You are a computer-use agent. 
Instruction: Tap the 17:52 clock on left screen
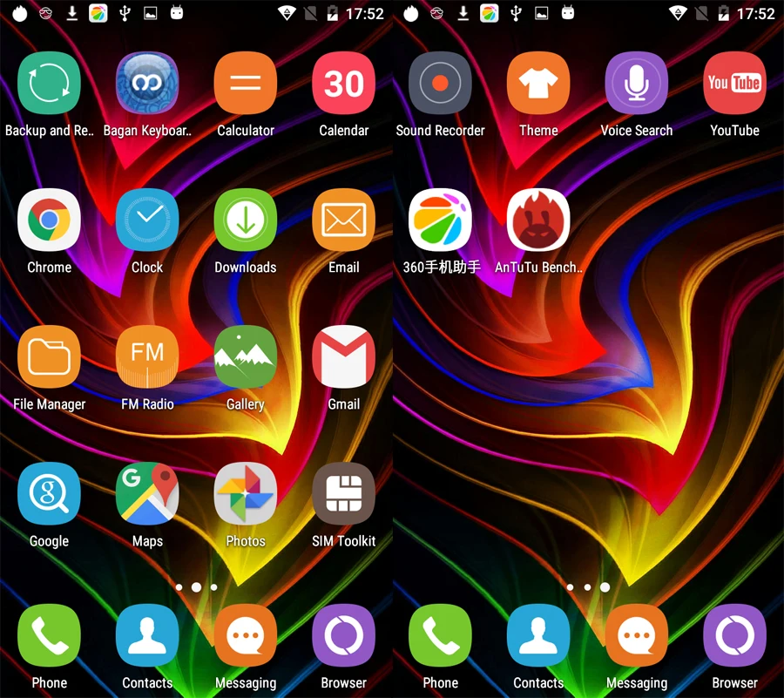tap(364, 14)
